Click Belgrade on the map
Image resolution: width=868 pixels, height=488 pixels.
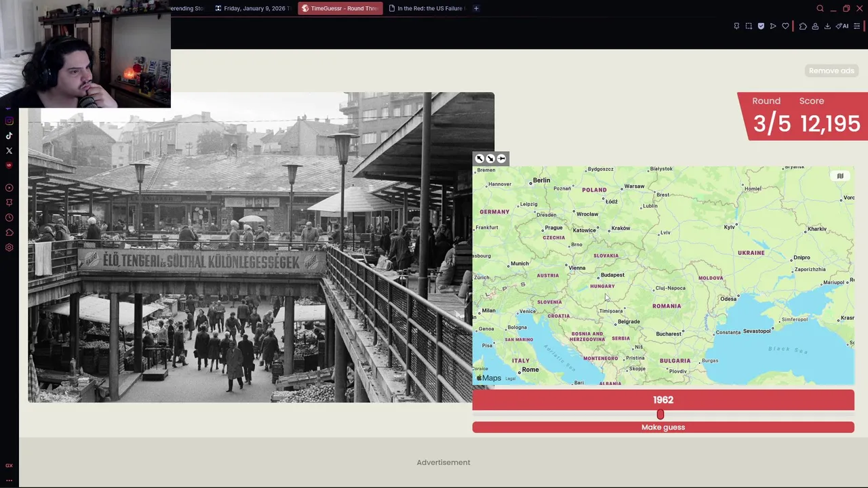pyautogui.click(x=629, y=321)
